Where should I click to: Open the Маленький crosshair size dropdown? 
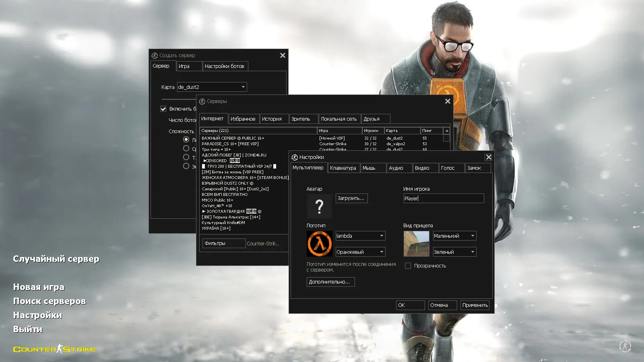[x=454, y=236]
